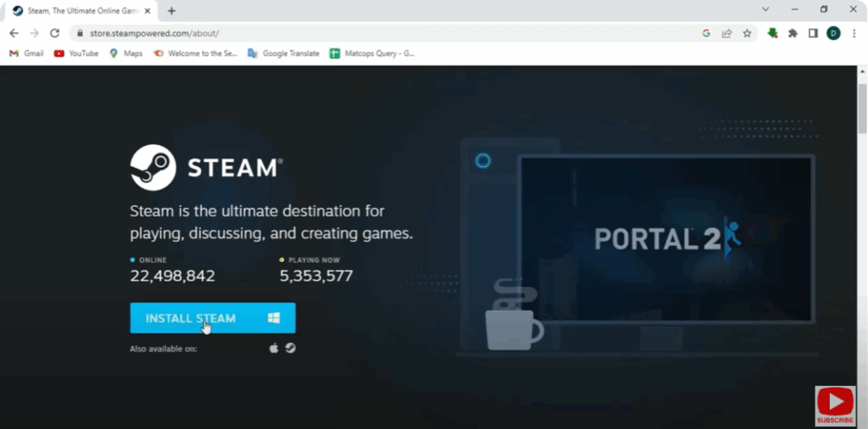Expand the tab search chevron

point(765,8)
